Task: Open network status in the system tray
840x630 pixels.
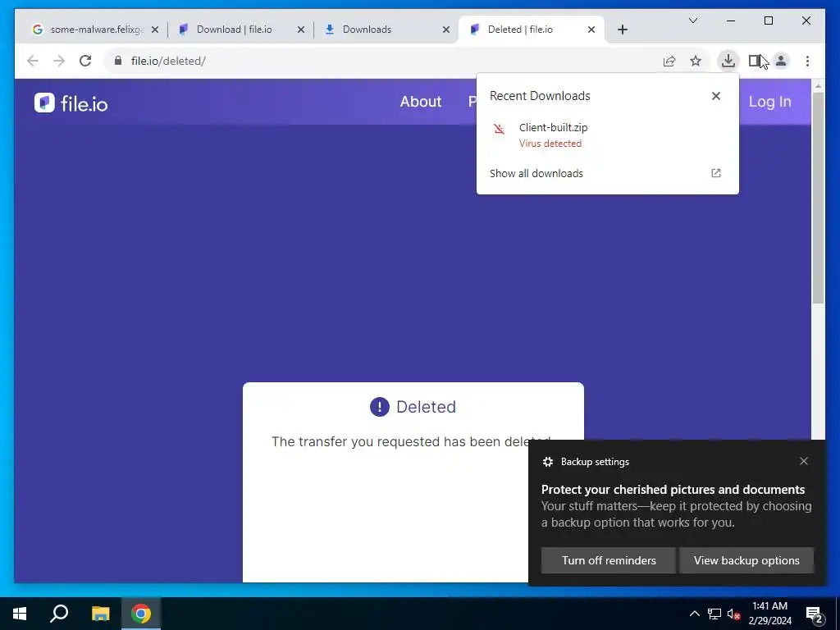Action: (714, 614)
